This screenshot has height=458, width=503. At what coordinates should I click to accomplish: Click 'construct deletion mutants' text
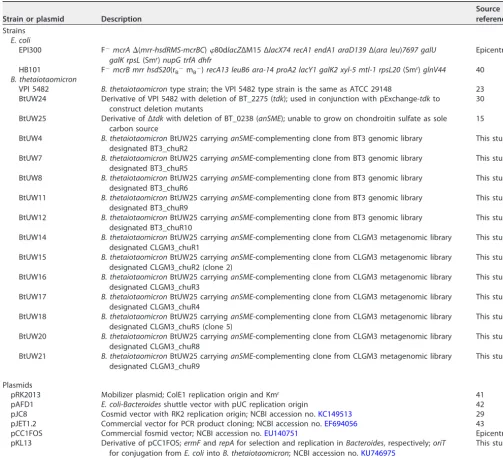tap(156, 109)
